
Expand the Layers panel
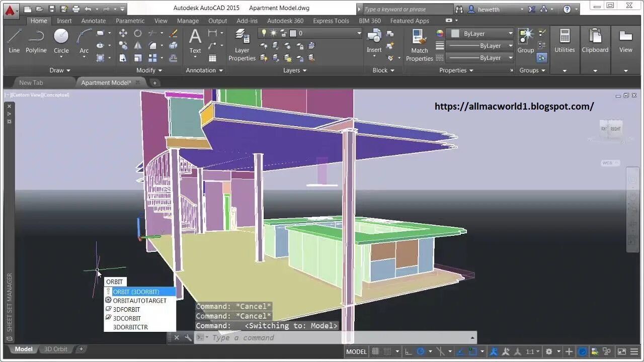[295, 70]
